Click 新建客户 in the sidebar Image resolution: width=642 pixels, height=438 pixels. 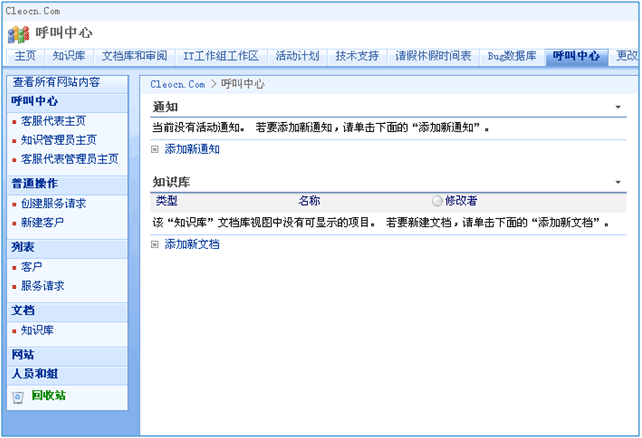(x=43, y=222)
